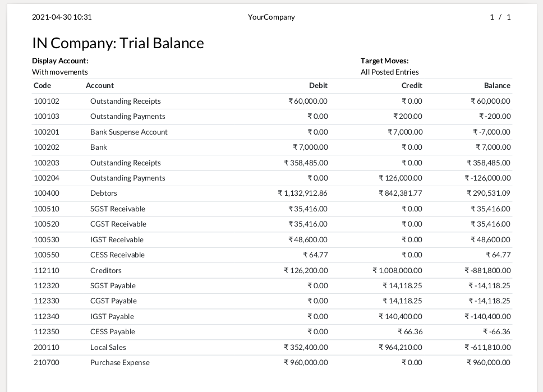The width and height of the screenshot is (543, 392).
Task: Click the IN Company: Trial Balance title
Action: point(118,43)
